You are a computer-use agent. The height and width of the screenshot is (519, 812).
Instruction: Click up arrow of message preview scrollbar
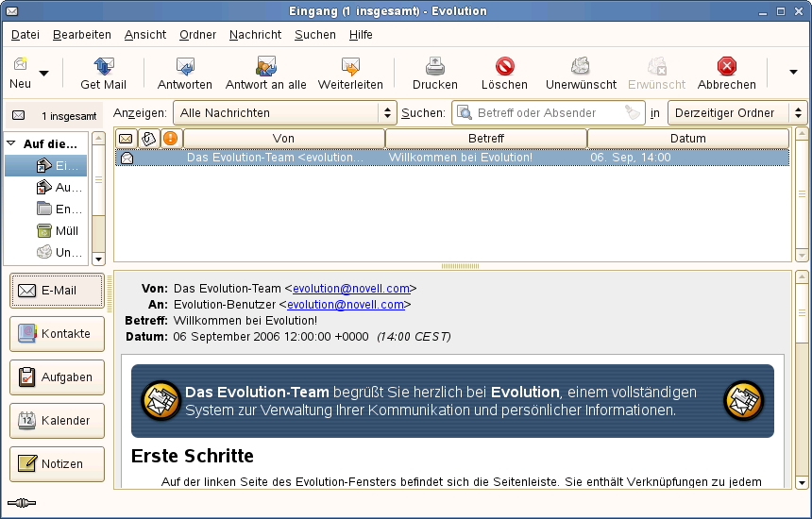tap(802, 276)
